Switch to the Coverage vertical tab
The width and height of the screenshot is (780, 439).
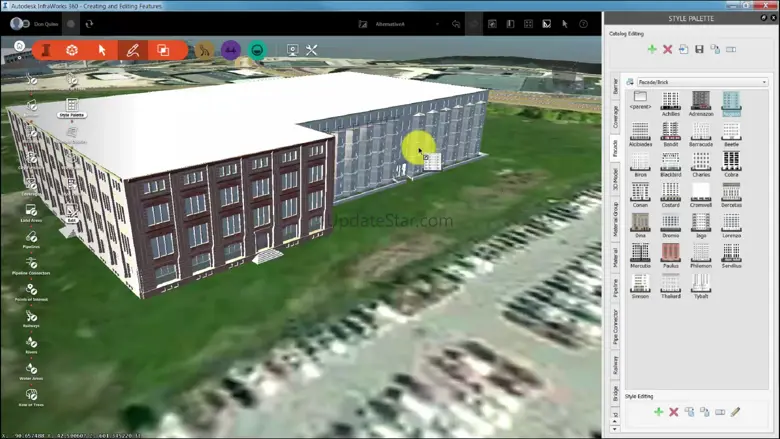click(x=615, y=117)
